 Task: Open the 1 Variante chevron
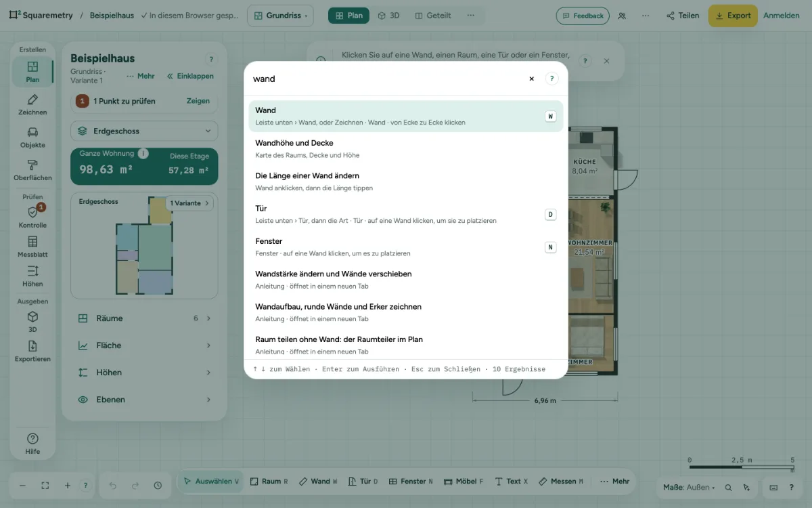tap(190, 203)
